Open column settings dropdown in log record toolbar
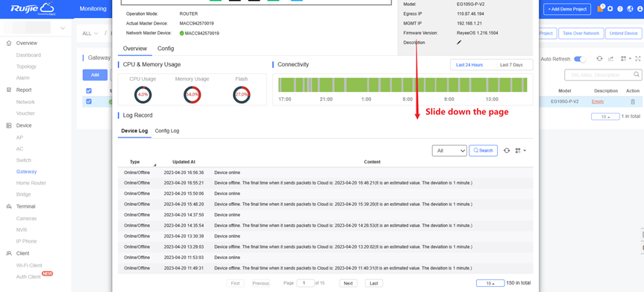644x292 pixels. pos(521,151)
